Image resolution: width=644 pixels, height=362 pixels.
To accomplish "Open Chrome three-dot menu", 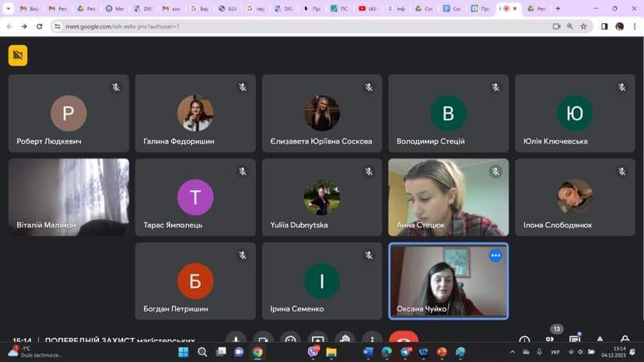I will [x=634, y=26].
